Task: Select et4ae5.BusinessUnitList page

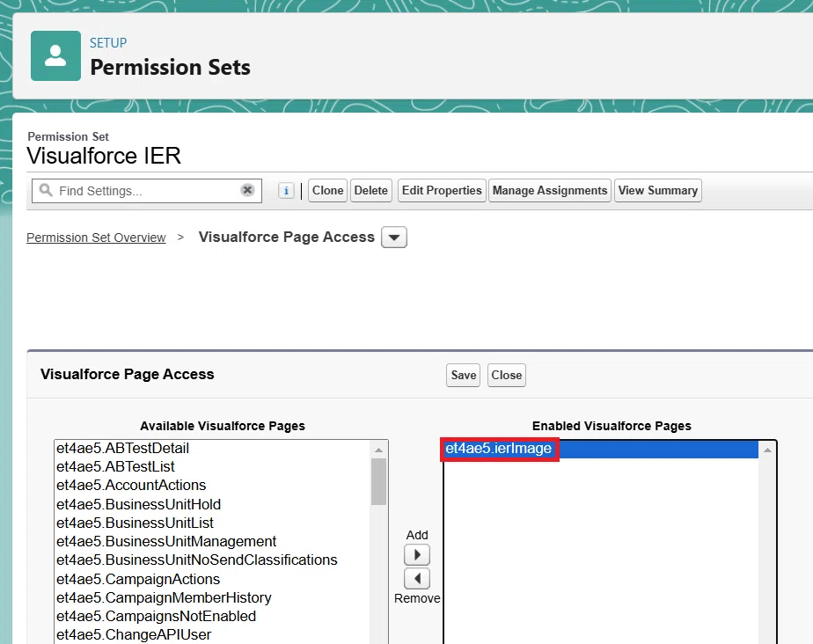Action: [211, 523]
